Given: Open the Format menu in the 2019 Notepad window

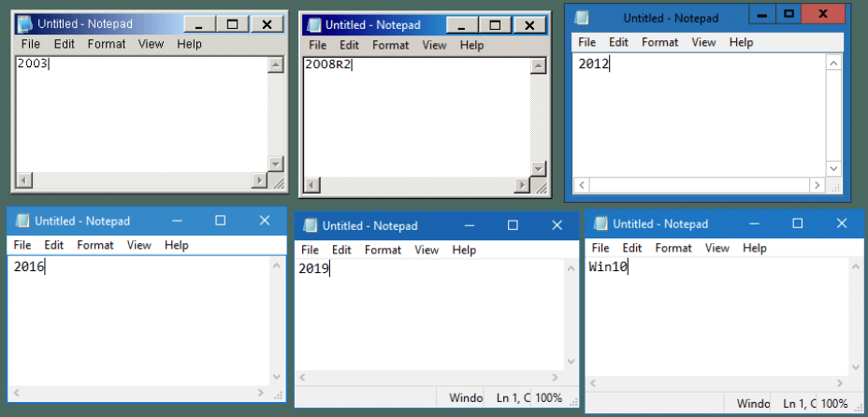Looking at the screenshot, I should 383,250.
